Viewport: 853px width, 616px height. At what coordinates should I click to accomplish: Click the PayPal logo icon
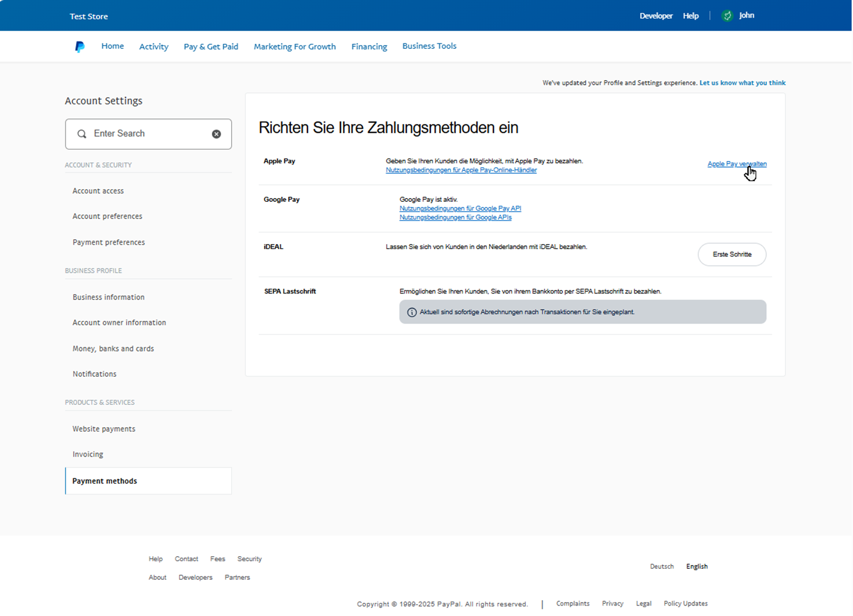pyautogui.click(x=80, y=47)
